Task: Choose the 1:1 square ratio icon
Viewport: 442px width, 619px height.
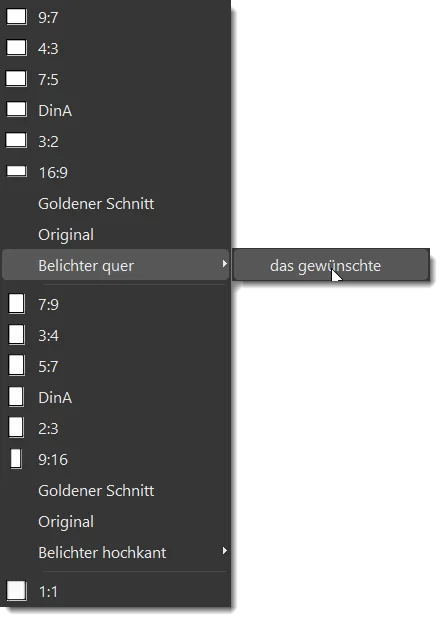Action: pos(17,591)
